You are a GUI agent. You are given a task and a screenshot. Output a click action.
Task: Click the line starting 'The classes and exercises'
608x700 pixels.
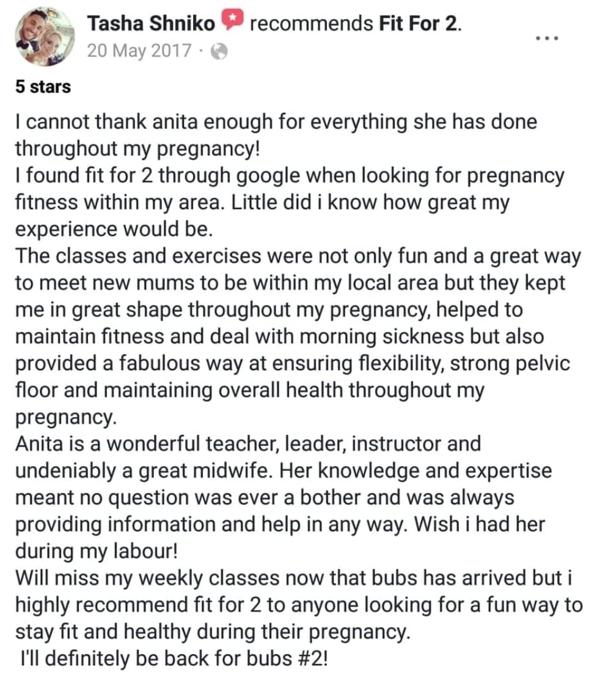[298, 257]
